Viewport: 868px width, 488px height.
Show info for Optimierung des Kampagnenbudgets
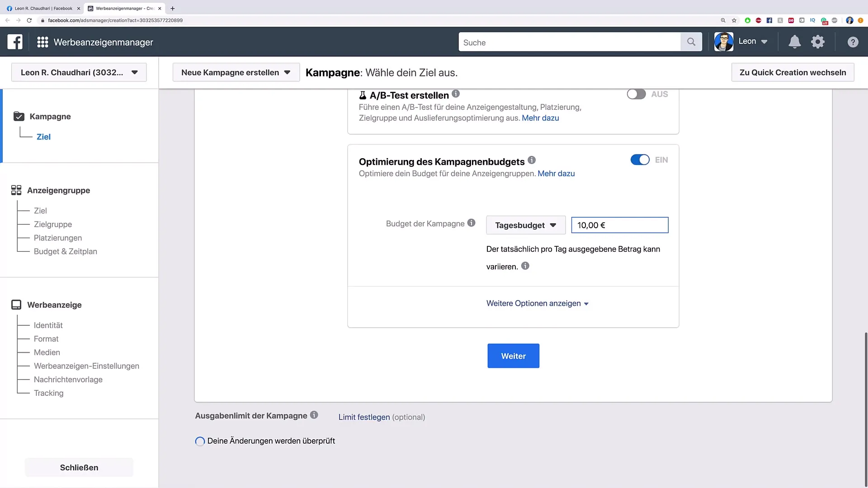click(x=532, y=160)
